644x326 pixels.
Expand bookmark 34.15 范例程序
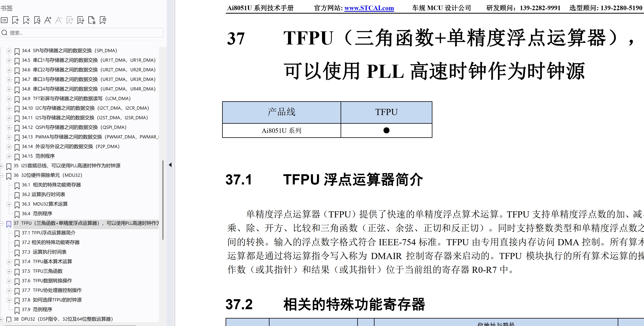[x=9, y=156]
